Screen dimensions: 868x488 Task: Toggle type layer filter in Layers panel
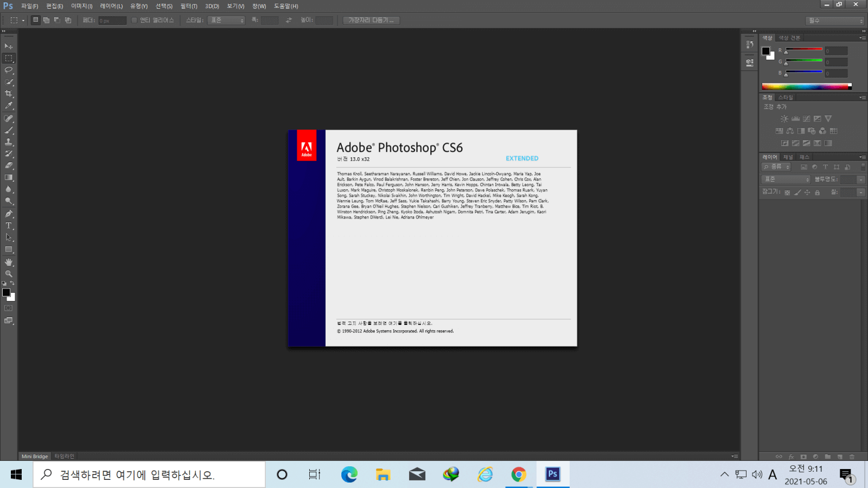click(825, 167)
